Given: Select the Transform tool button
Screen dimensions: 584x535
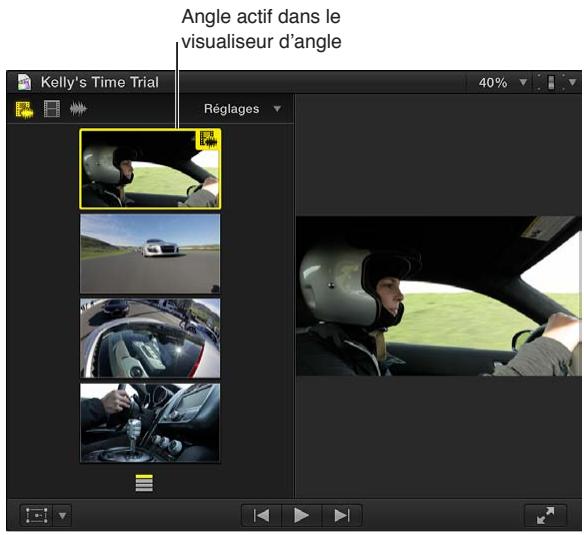Looking at the screenshot, I should [36, 516].
